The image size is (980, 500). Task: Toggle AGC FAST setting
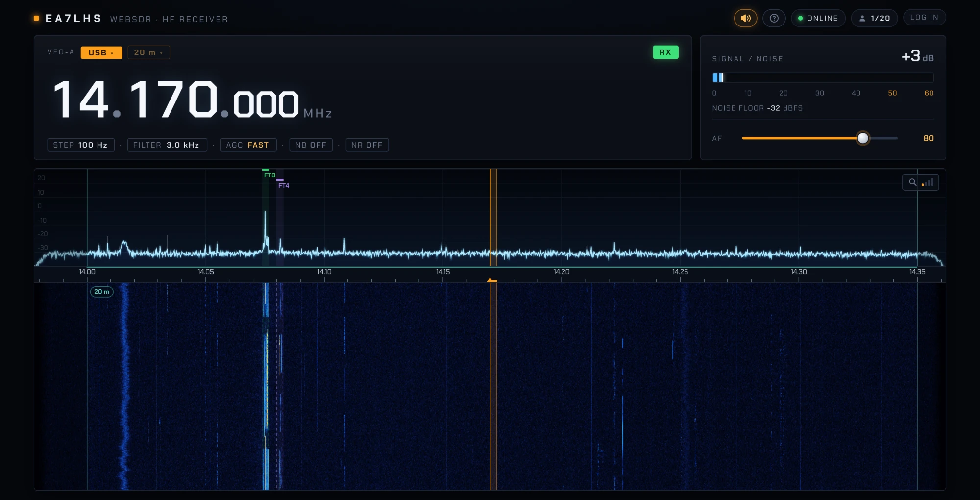(248, 145)
